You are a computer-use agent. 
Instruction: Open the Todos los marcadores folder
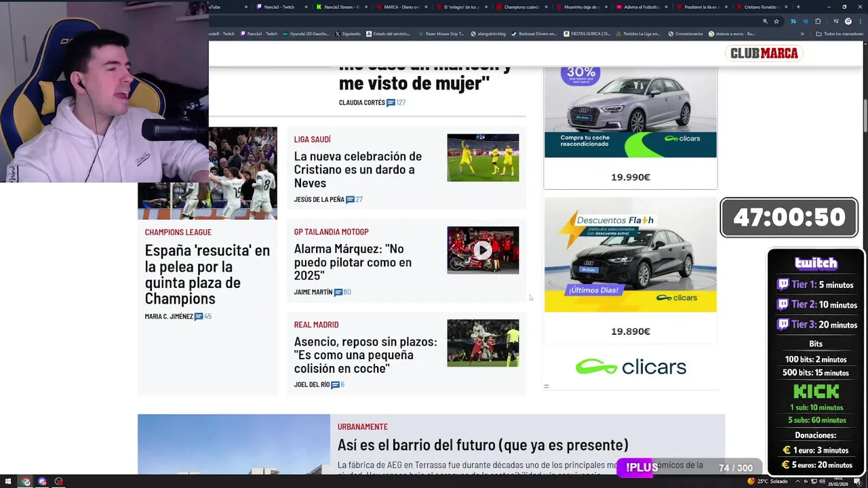pyautogui.click(x=838, y=33)
